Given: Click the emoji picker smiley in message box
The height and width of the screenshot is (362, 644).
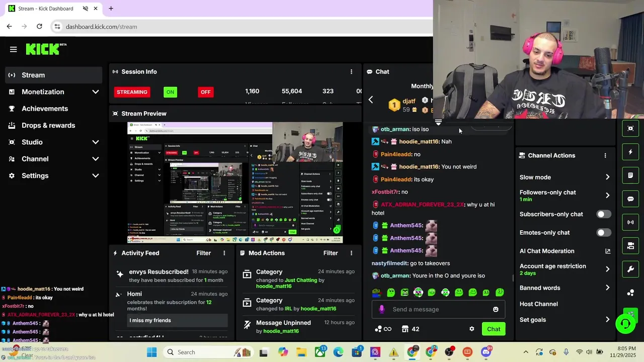Looking at the screenshot, I should tap(496, 309).
